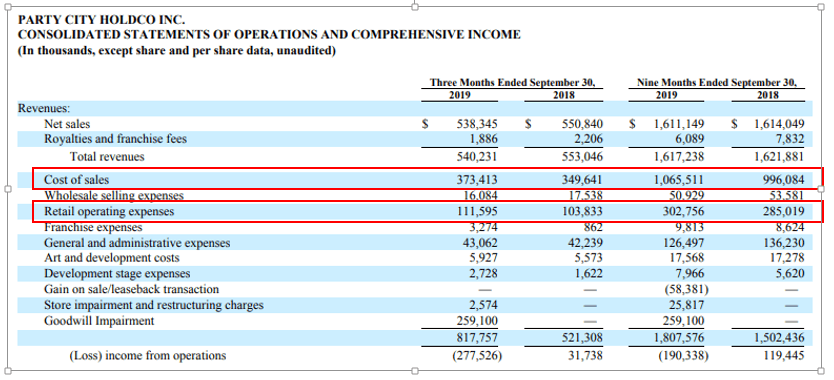The width and height of the screenshot is (834, 380).
Task: Click the PARTY CITY HOLDCO INC. title
Action: click(102, 20)
